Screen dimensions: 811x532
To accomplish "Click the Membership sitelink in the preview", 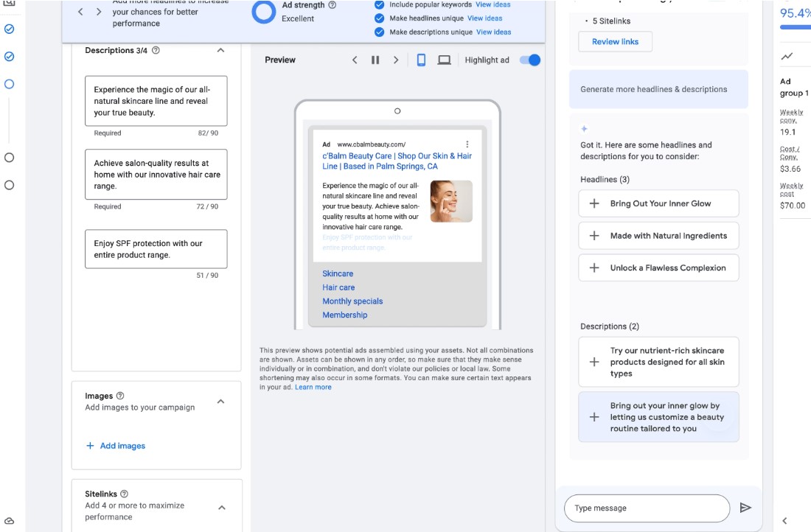I will coord(344,315).
